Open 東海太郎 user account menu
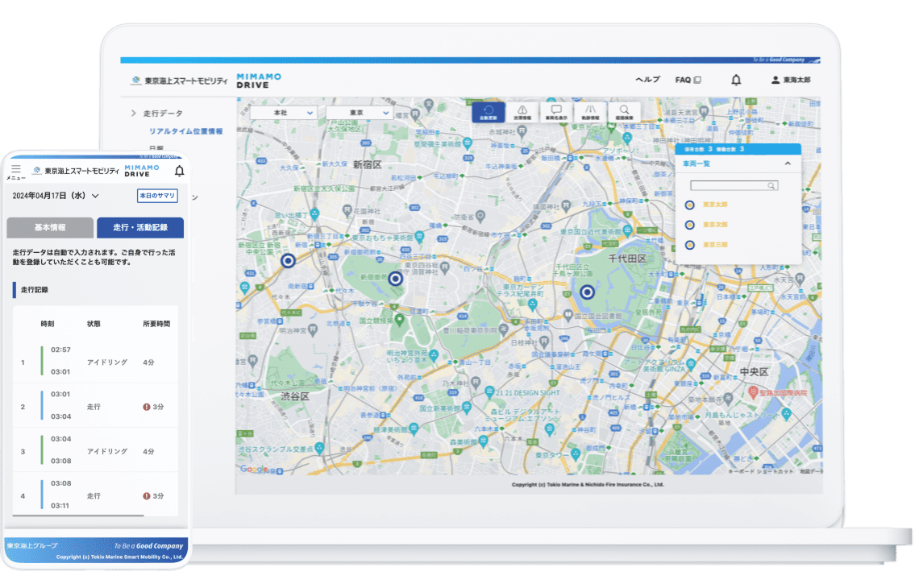The width and height of the screenshot is (919, 588). (791, 80)
